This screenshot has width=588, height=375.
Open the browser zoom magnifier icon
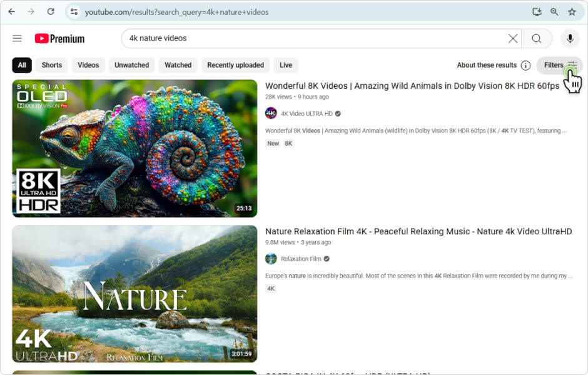pyautogui.click(x=554, y=12)
